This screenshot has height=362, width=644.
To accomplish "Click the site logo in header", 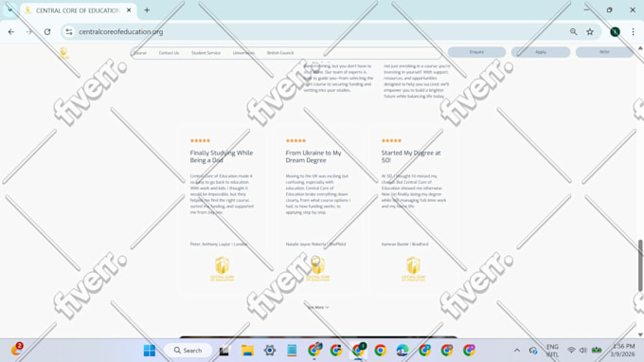I will tap(63, 53).
